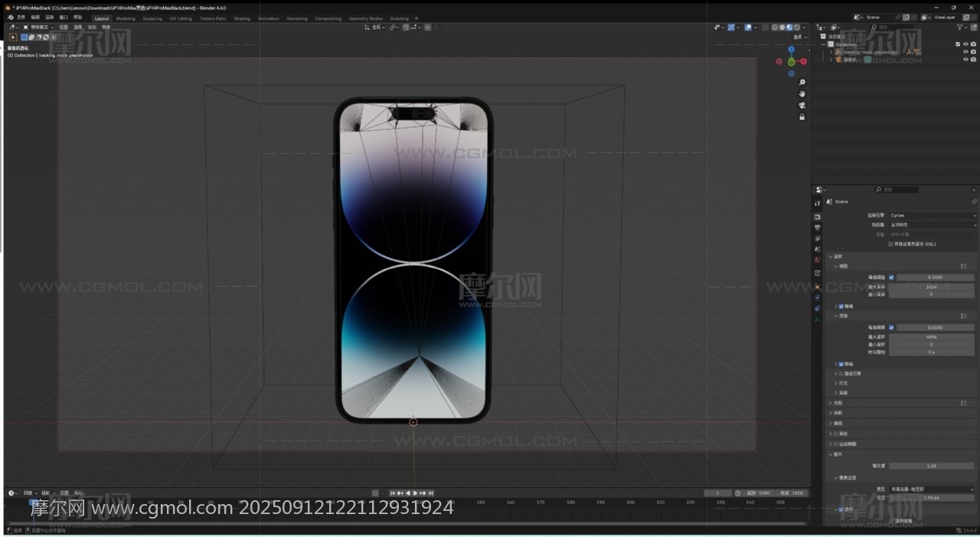The width and height of the screenshot is (980, 537).
Task: Click the max samples 4096 field
Action: pyautogui.click(x=931, y=337)
